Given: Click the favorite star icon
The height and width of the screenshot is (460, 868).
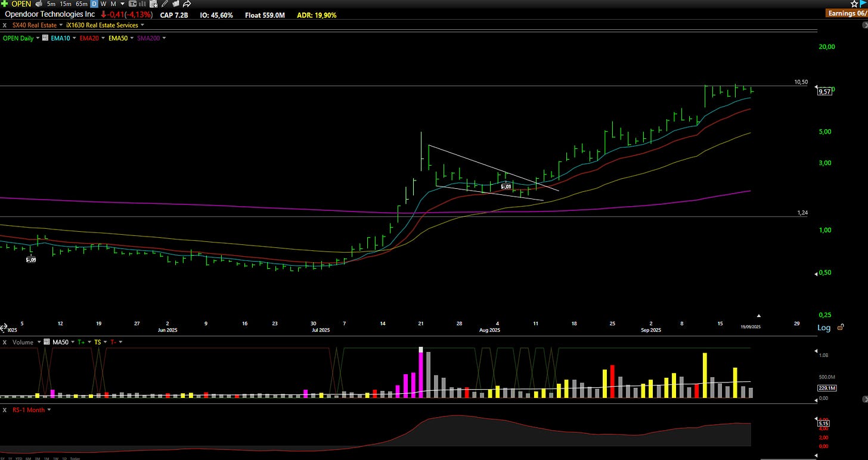Looking at the screenshot, I should click(854, 4).
